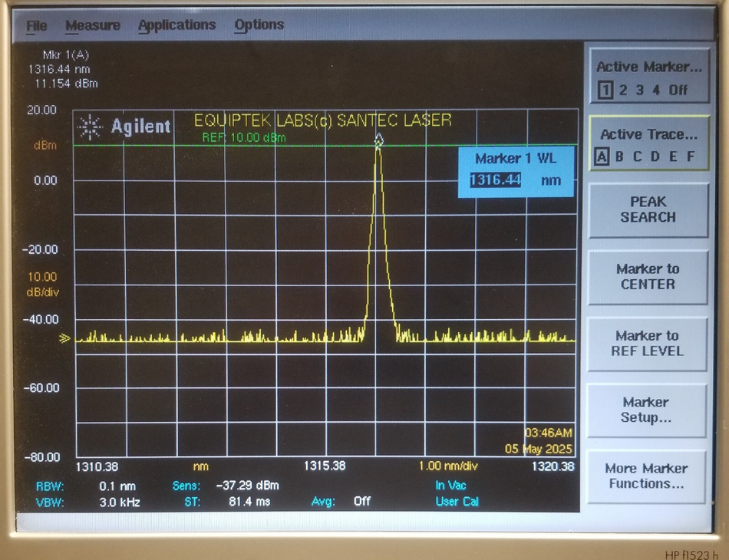Open the Applications menu

[176, 25]
